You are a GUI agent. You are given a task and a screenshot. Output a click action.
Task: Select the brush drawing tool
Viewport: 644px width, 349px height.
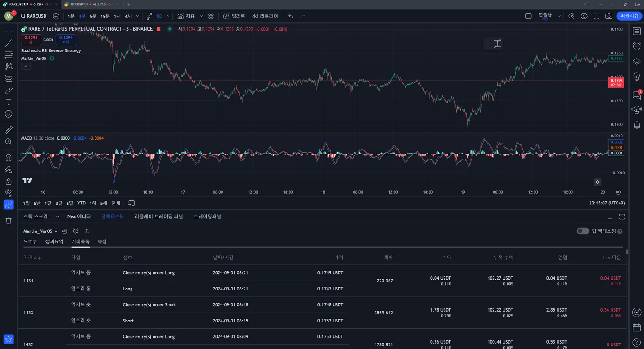pos(9,91)
